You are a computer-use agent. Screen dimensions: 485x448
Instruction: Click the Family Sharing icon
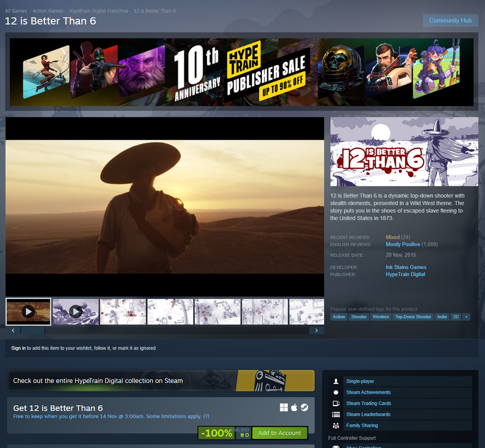click(x=336, y=426)
